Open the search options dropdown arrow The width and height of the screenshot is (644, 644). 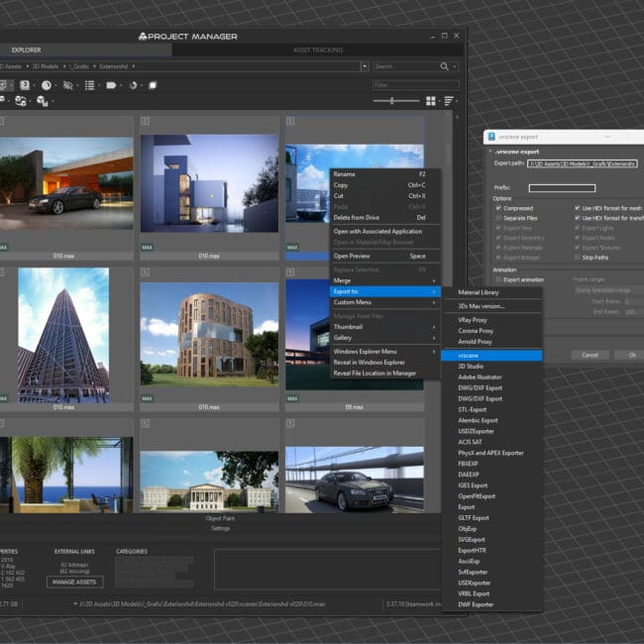pyautogui.click(x=455, y=67)
